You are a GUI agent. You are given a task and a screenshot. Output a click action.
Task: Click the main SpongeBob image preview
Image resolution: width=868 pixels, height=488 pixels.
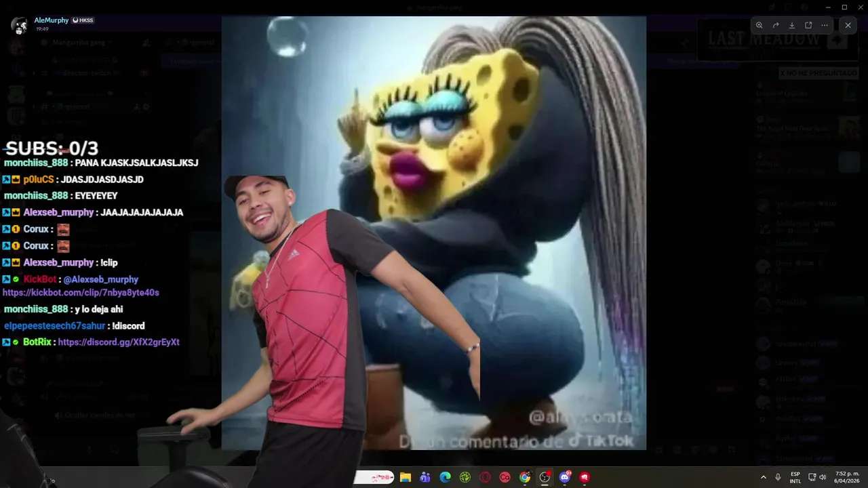433,233
